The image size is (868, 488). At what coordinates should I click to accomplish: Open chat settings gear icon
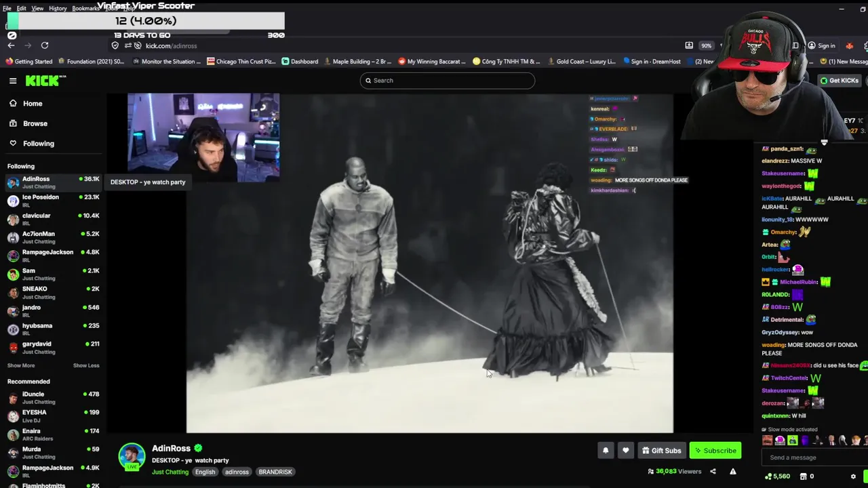tap(853, 476)
